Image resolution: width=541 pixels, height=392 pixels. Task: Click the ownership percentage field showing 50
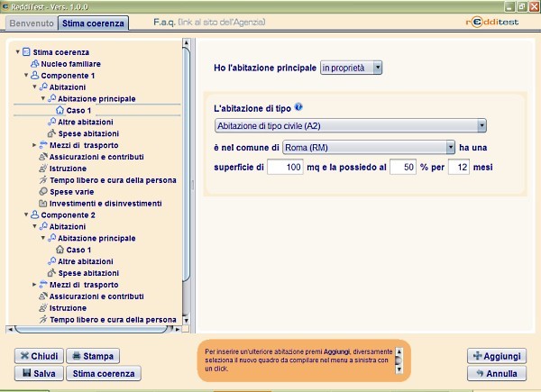pos(403,167)
